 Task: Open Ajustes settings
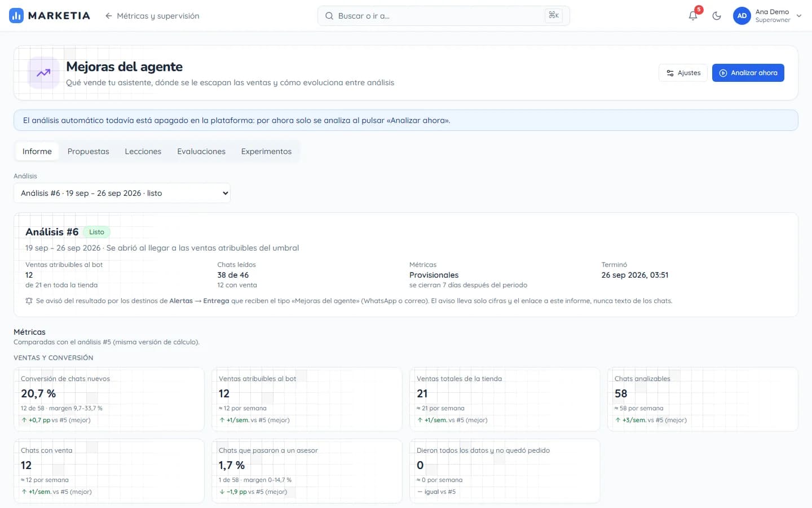(x=683, y=73)
